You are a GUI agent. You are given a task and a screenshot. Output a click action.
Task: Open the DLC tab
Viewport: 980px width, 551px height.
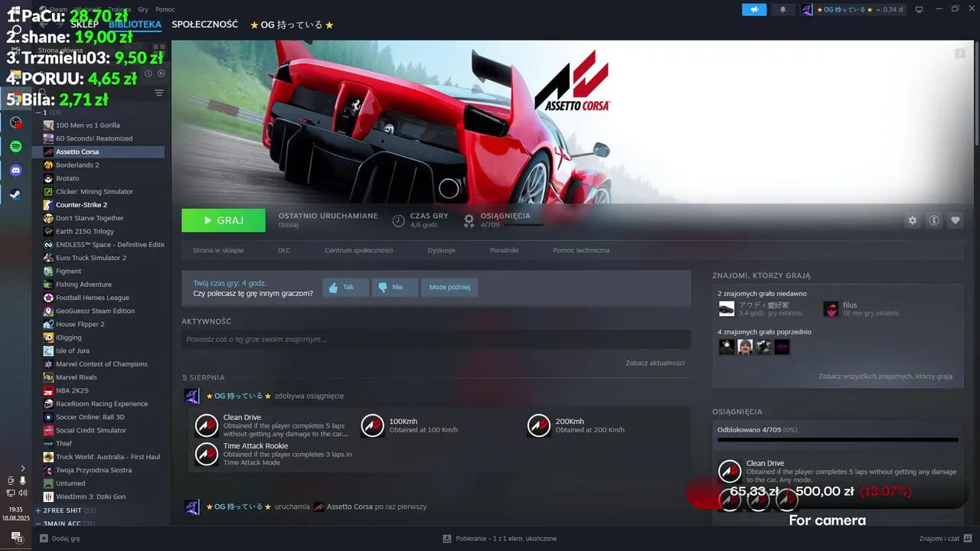pos(284,250)
